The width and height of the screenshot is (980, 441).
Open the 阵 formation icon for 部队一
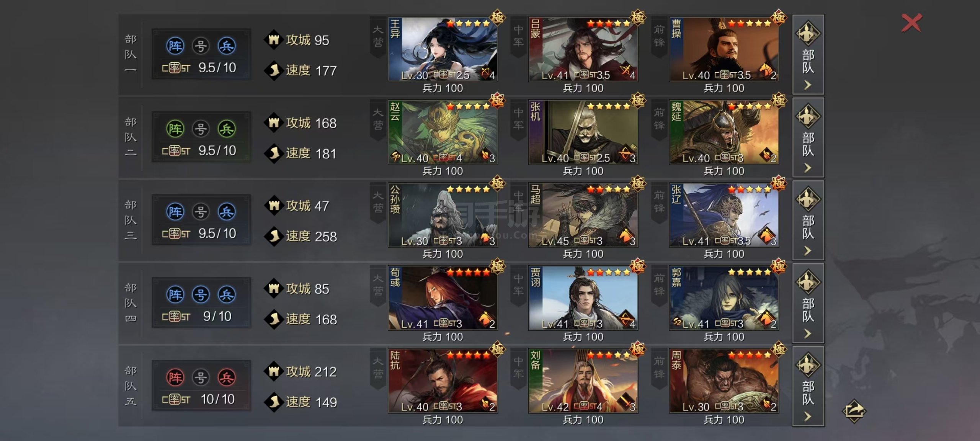point(175,46)
